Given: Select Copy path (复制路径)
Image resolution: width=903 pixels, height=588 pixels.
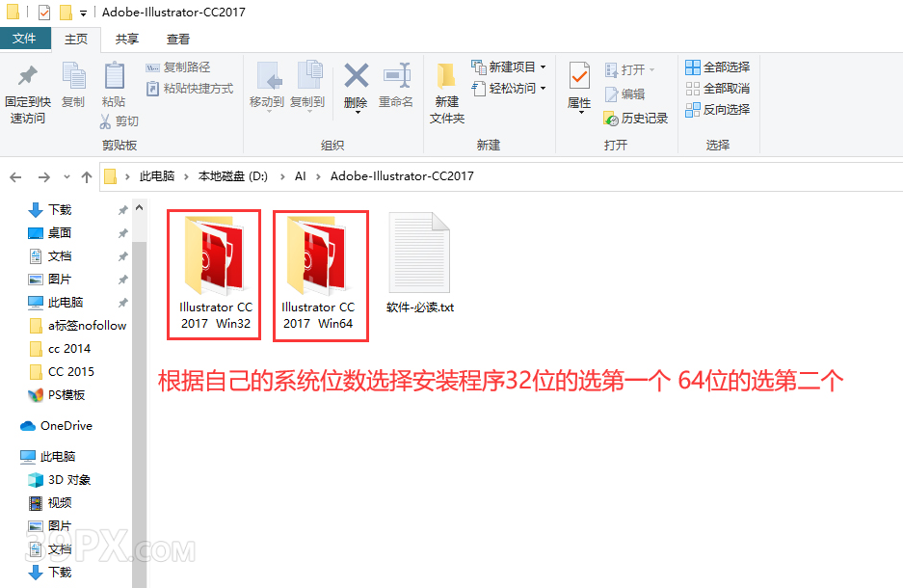Looking at the screenshot, I should [x=178, y=67].
